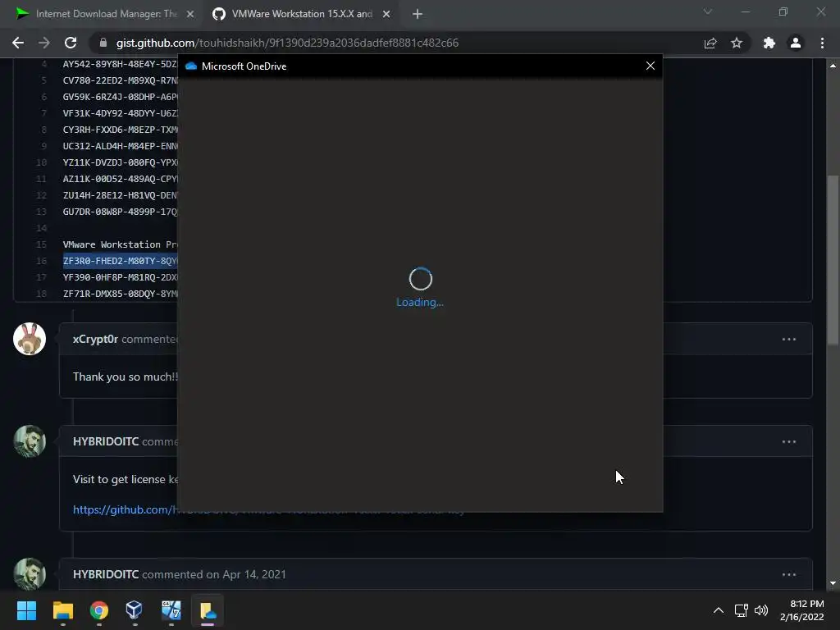Select key line UC312-ALD4H-M84EP
Viewport: 840px width, 630px height.
tap(120, 146)
